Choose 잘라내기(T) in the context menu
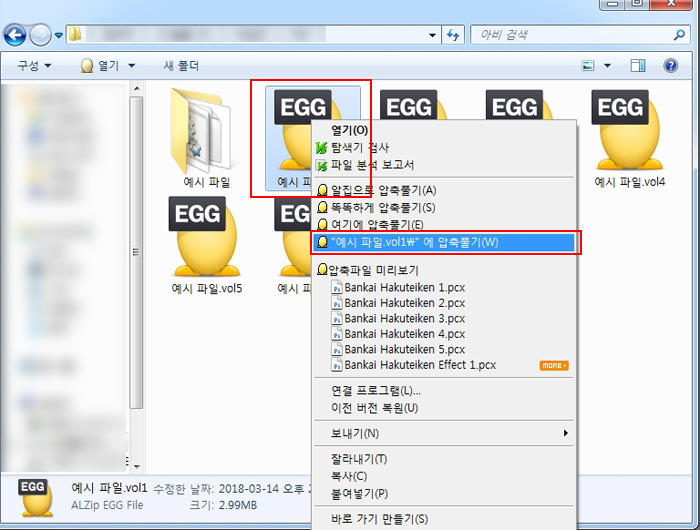The width and height of the screenshot is (700, 530). pos(444,459)
